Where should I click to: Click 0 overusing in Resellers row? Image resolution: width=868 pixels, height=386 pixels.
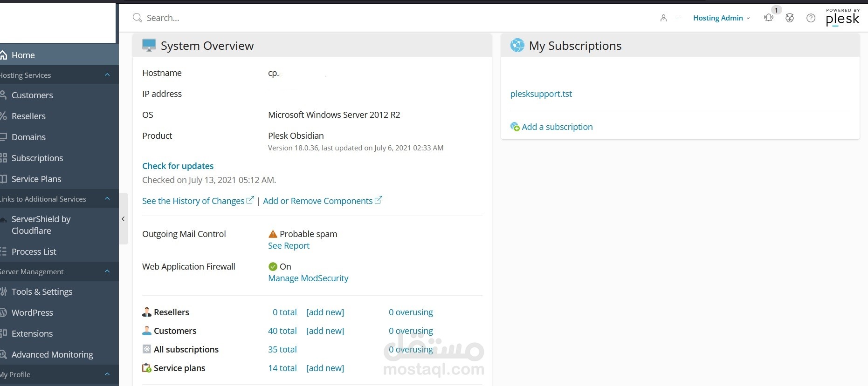coord(411,312)
